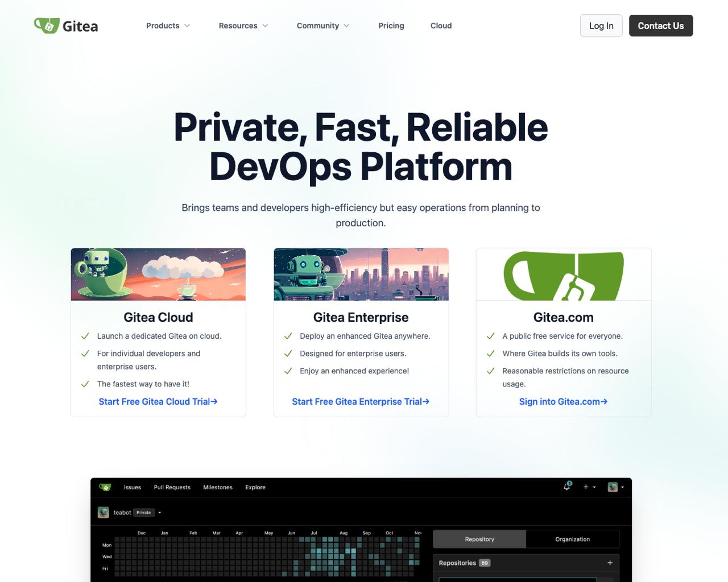Go to the Pricing page
This screenshot has width=728, height=582.
click(391, 26)
